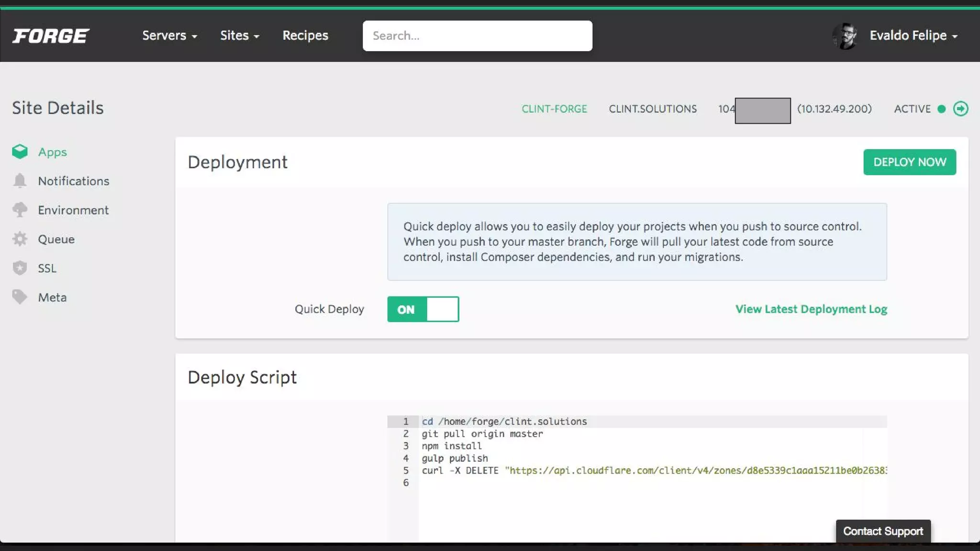This screenshot has width=980, height=551.
Task: Click the Queue gear icon
Action: (20, 239)
